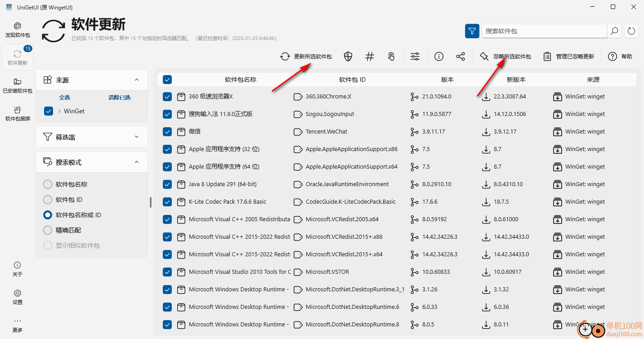Click the shield run-as-admin update icon
644x339 pixels.
pos(348,56)
